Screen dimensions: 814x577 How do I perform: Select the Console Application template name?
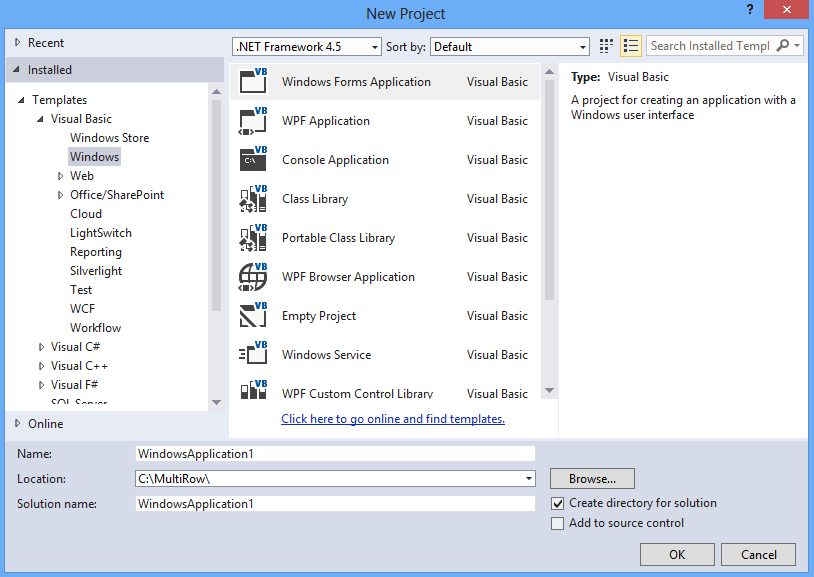click(335, 160)
